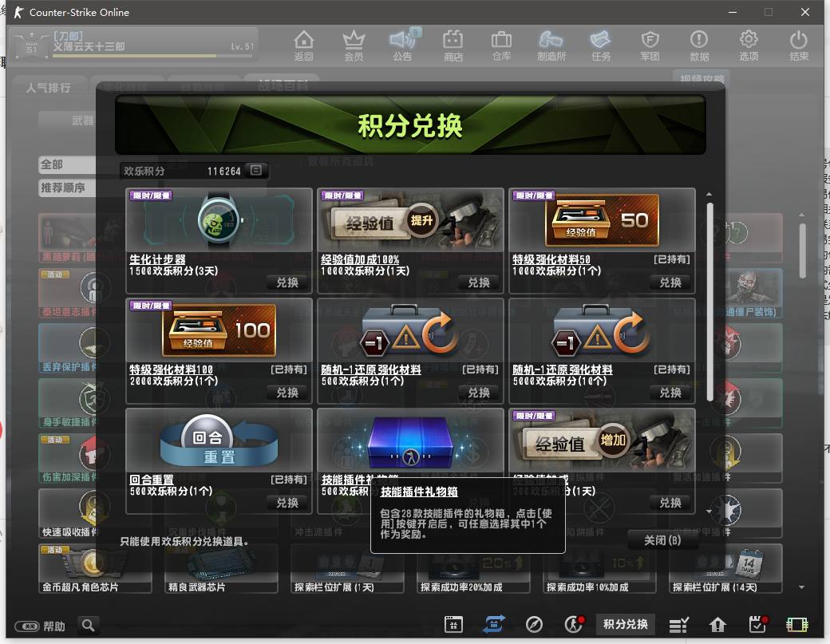
Task: Click the exchange list scroll down arrow
Action: [x=709, y=512]
